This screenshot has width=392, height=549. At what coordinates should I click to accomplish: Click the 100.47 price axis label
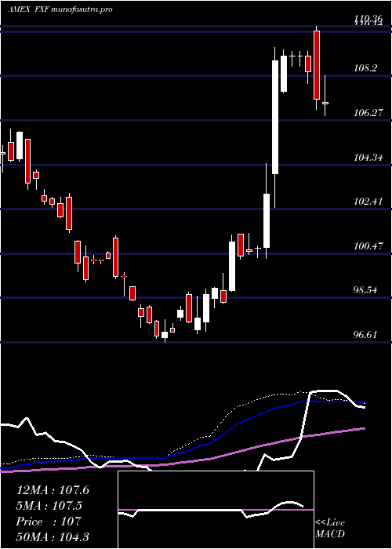[368, 245]
